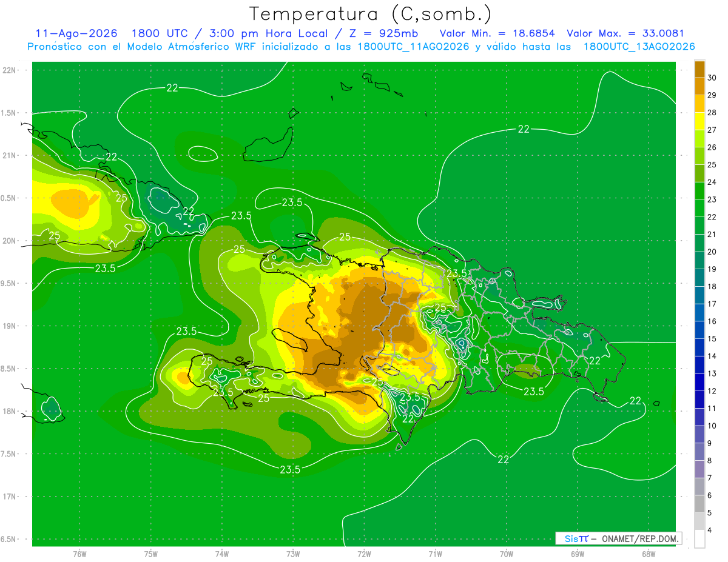Click the "75W" longitude axis label
This screenshot has width=728, height=562.
pyautogui.click(x=150, y=554)
